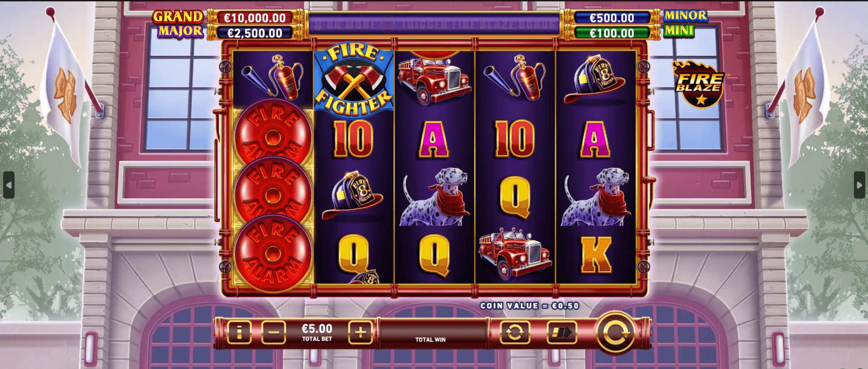Go to previous game with left arrow
Viewport: 868px width, 369px height.
9,185
